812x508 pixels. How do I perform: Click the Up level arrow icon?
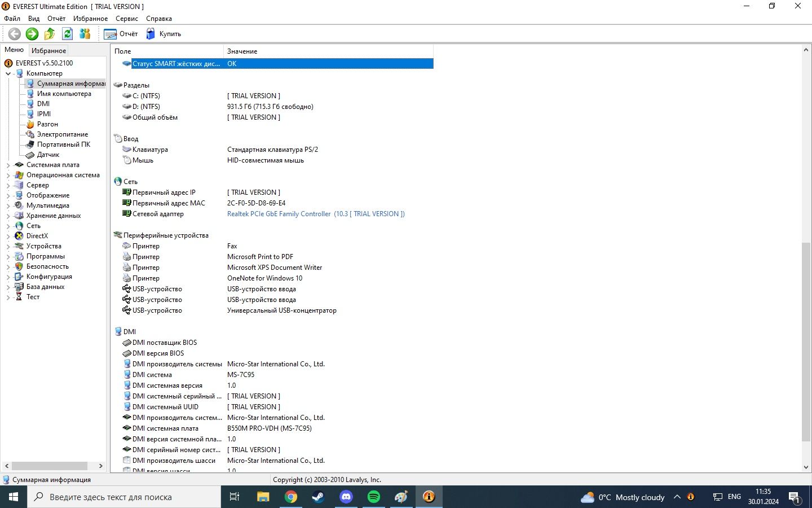[x=50, y=34]
